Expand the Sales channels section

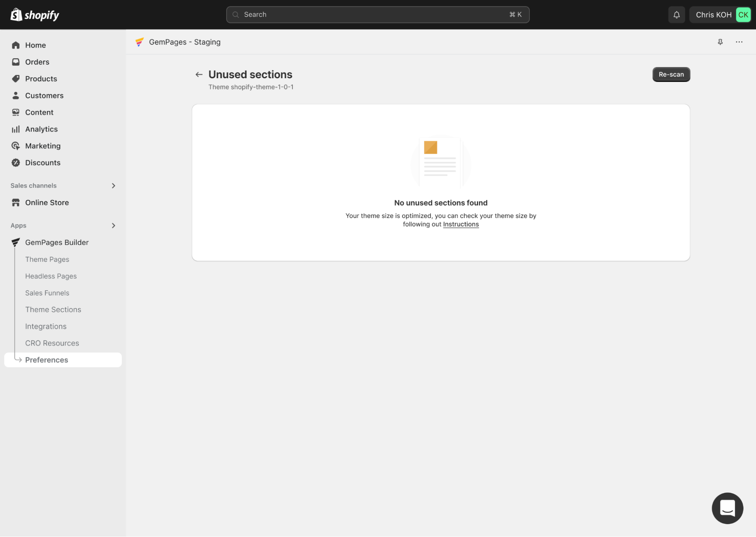coord(113,186)
